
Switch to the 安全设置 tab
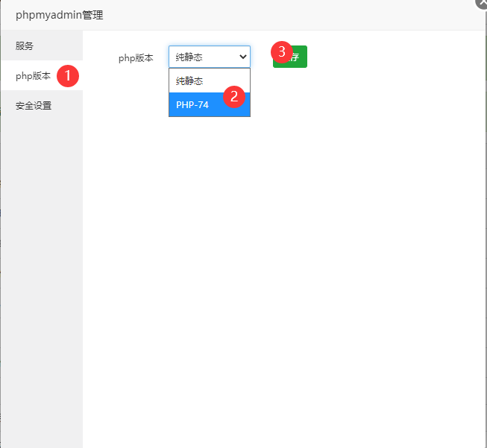pos(42,106)
